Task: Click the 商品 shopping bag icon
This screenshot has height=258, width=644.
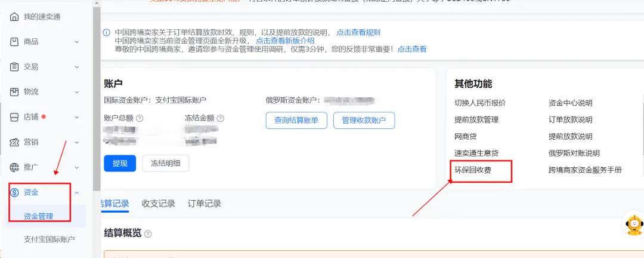Action: pos(14,42)
